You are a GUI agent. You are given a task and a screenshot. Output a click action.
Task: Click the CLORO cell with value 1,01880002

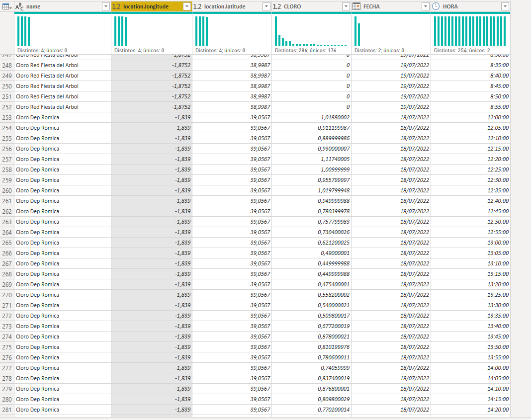point(312,117)
